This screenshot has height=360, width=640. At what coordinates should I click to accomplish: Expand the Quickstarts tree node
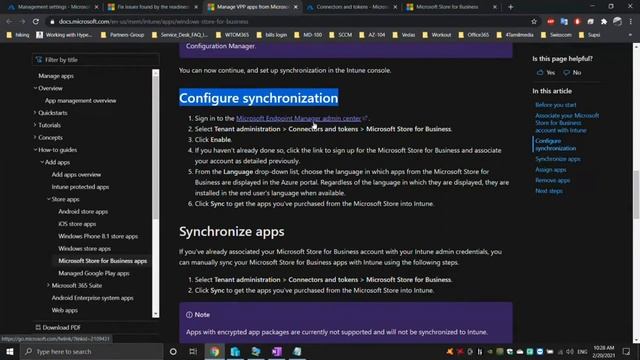click(35, 112)
